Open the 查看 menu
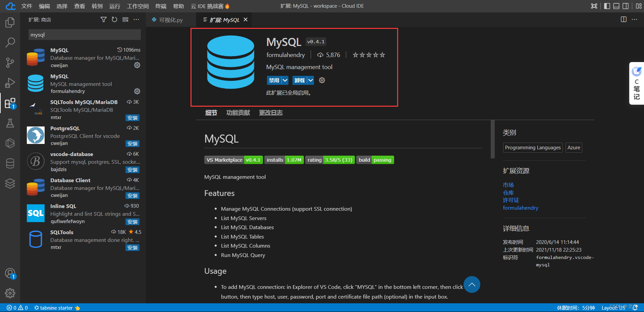The width and height of the screenshot is (644, 312). [x=79, y=6]
